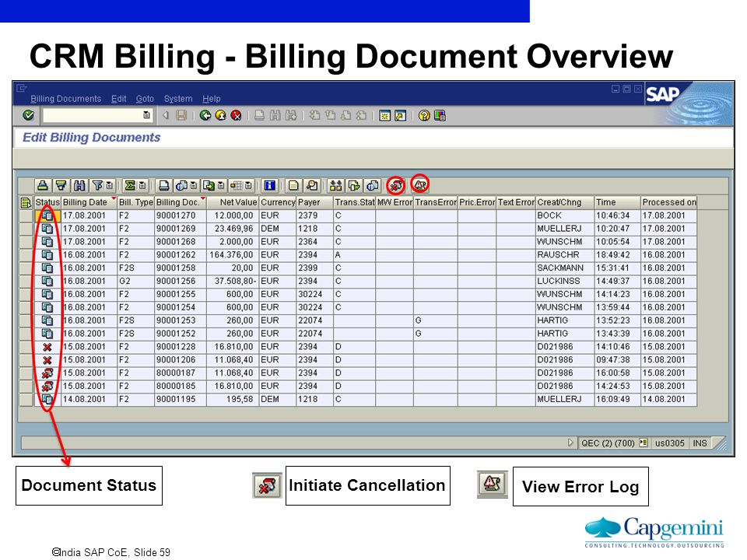747x560 pixels.
Task: Click the Processed on column header
Action: tap(669, 202)
